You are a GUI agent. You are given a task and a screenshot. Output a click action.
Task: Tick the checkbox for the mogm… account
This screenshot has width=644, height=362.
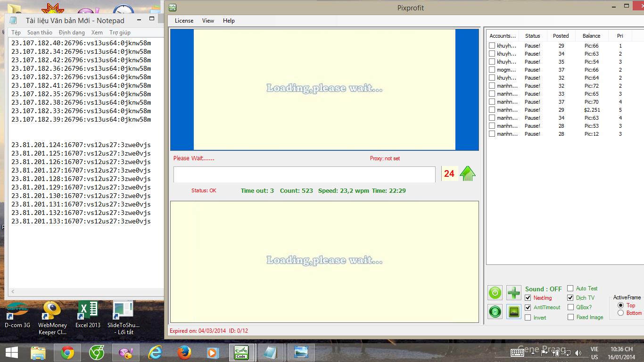pos(492,70)
